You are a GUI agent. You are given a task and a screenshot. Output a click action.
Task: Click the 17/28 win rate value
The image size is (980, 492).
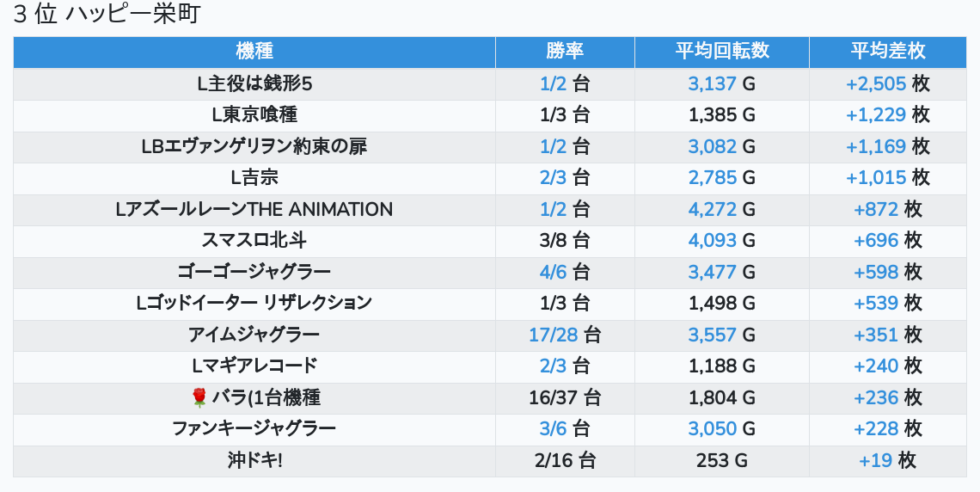(x=554, y=335)
